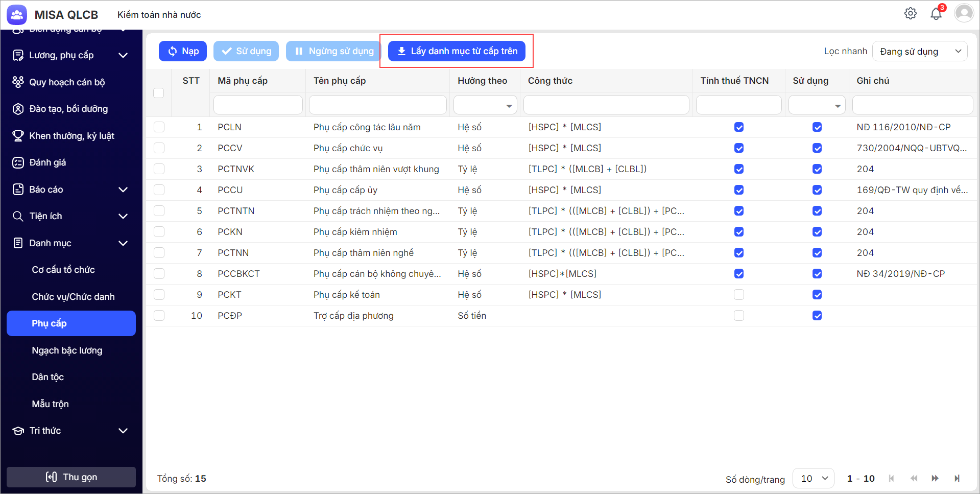Uncheck Sử dụng for PCĐP row
The width and height of the screenshot is (980, 494).
click(x=817, y=316)
